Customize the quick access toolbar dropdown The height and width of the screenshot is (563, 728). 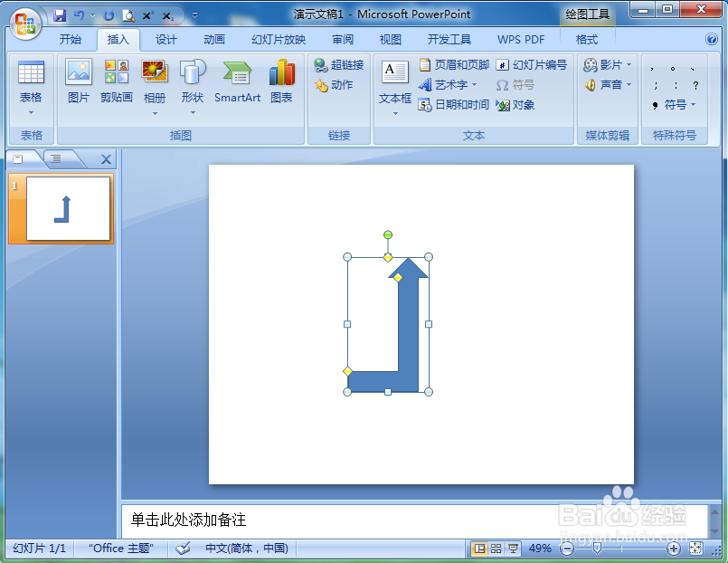194,15
